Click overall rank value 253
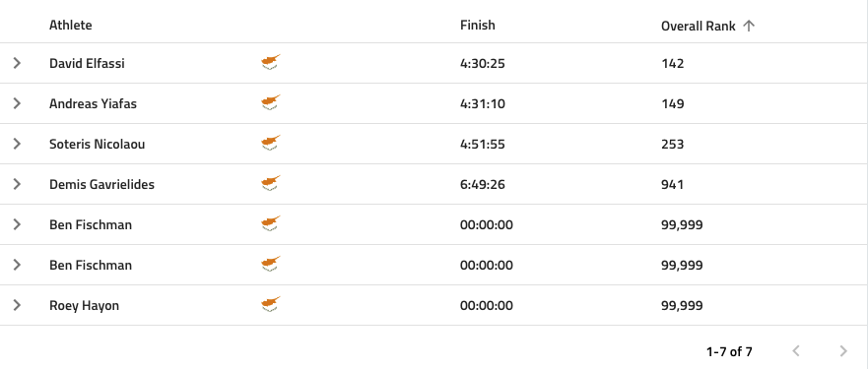 [673, 144]
